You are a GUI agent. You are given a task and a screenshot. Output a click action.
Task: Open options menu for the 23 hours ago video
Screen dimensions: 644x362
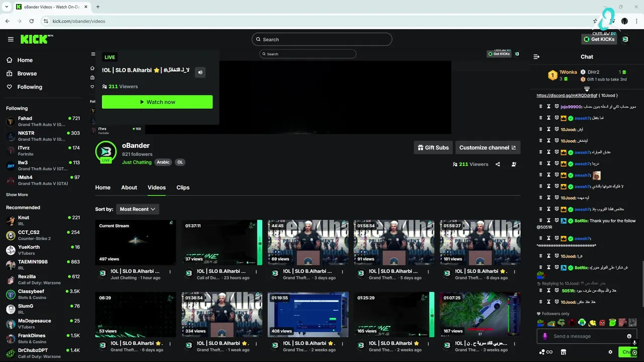coord(256,272)
